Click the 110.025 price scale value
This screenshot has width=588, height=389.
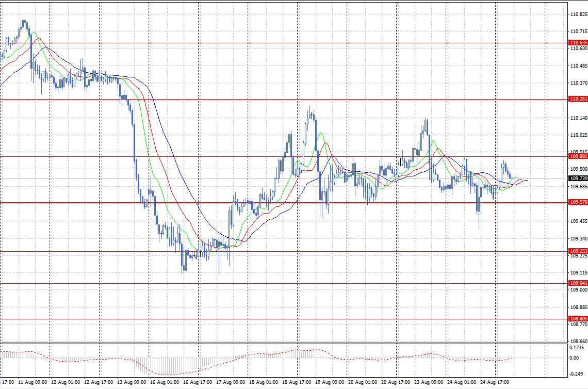point(579,135)
